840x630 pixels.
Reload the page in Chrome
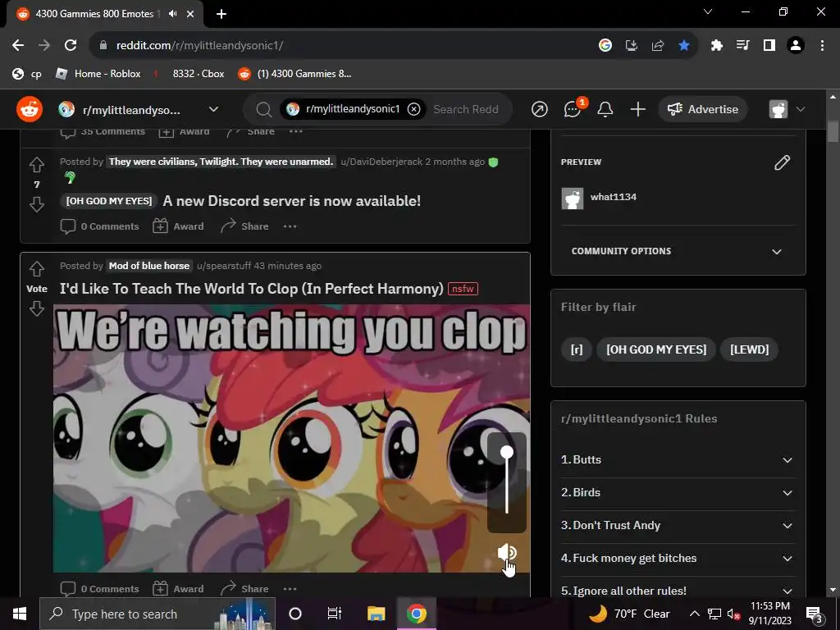71,46
